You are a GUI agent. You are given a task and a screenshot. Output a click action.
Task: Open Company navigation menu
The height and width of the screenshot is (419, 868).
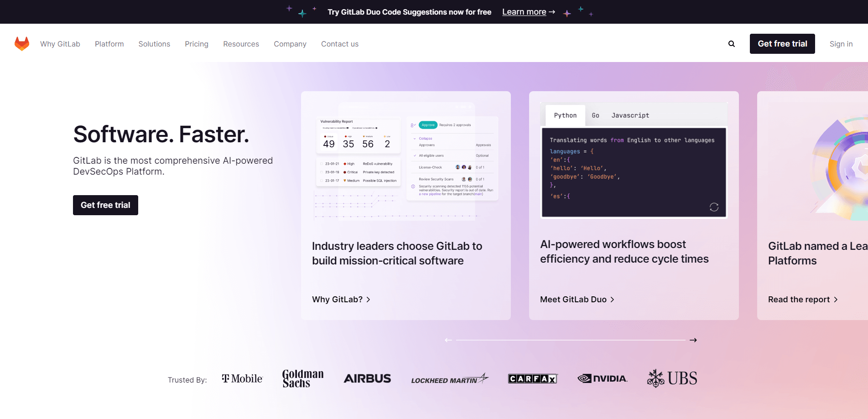290,44
